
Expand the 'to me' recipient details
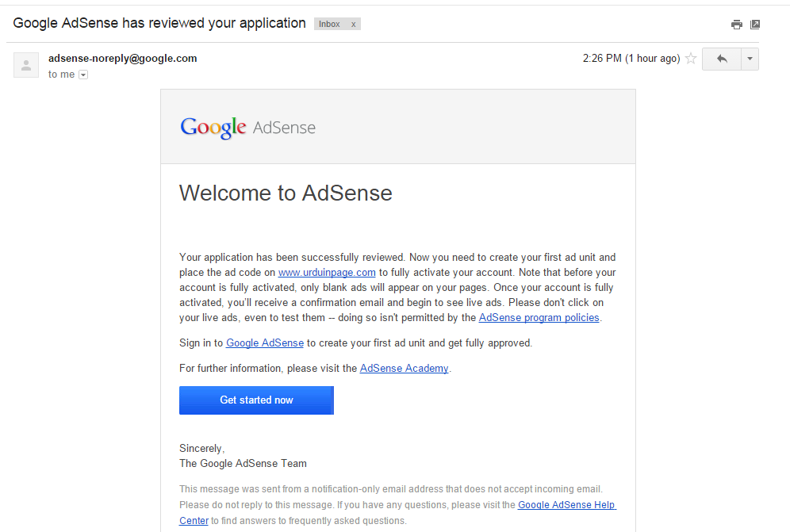click(x=83, y=75)
